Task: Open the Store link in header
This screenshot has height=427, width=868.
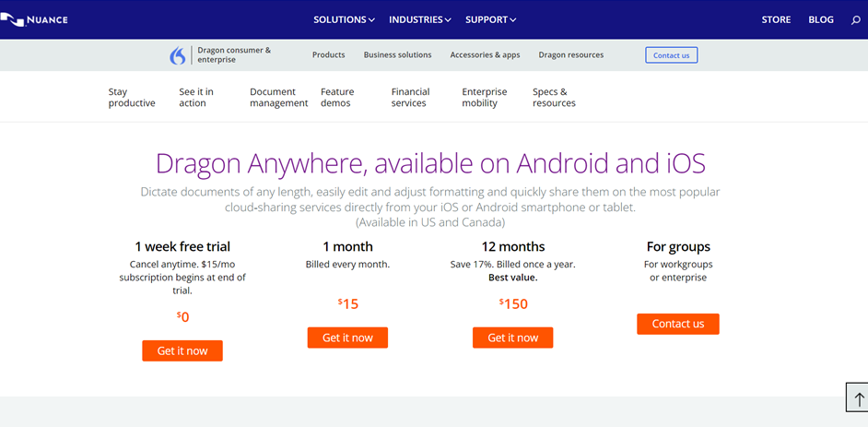Action: pyautogui.click(x=775, y=19)
